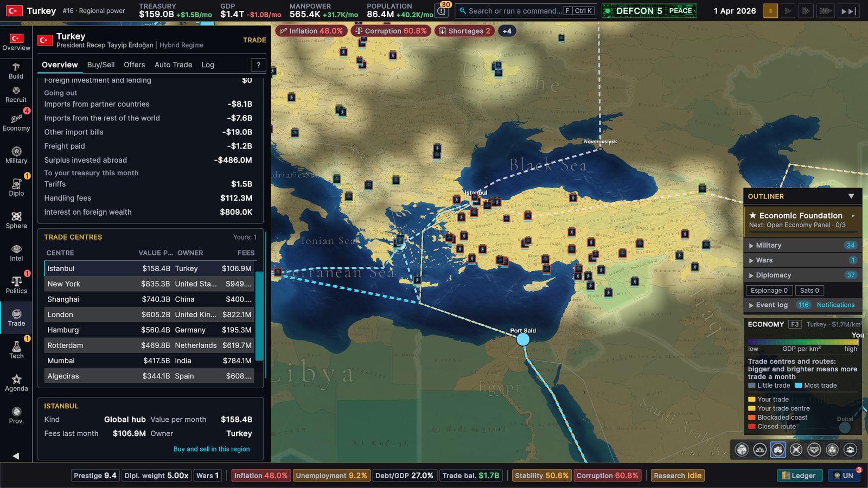Switch to the atom research map mode
The image size is (868, 488).
pyautogui.click(x=832, y=450)
